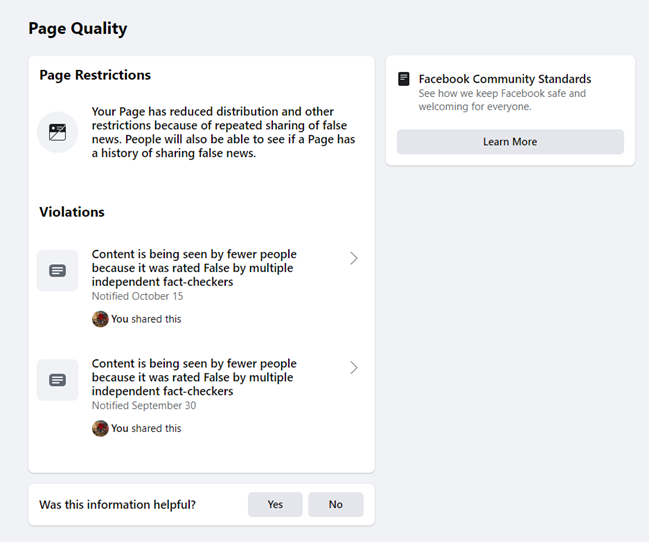The height and width of the screenshot is (542, 649).
Task: Open October 15 violation description text
Action: point(194,268)
